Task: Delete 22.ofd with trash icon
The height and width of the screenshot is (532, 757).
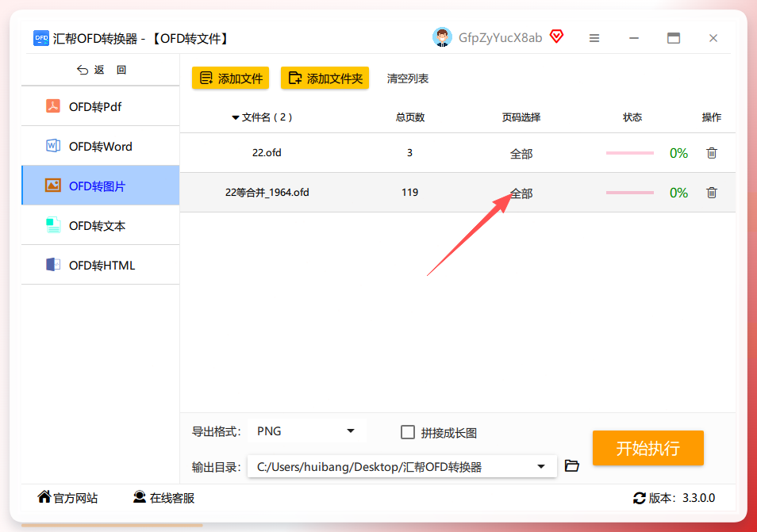Action: point(712,153)
